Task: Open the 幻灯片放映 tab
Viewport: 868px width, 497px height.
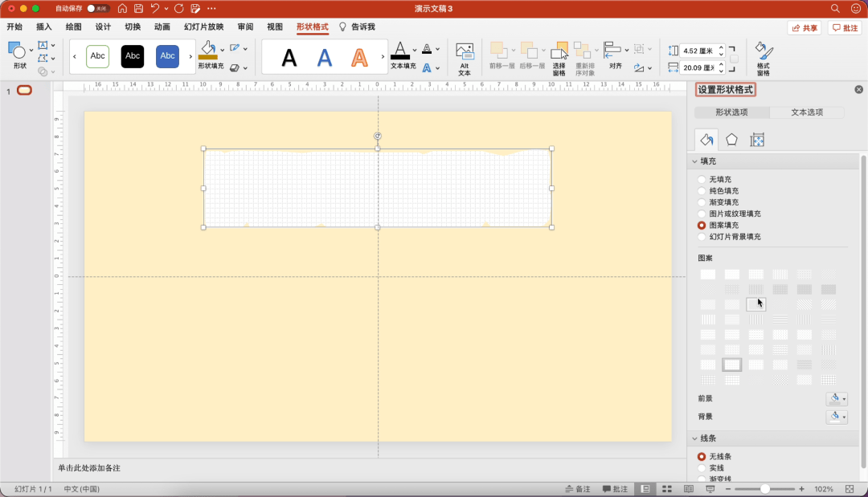Action: [x=203, y=26]
